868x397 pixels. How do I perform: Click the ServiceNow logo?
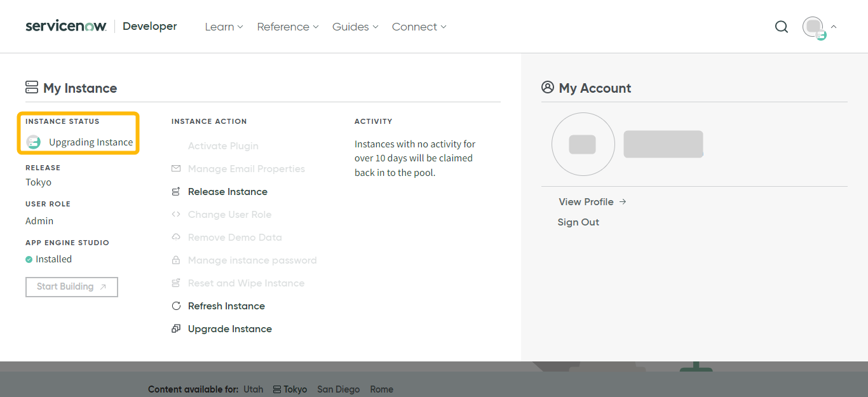point(66,26)
